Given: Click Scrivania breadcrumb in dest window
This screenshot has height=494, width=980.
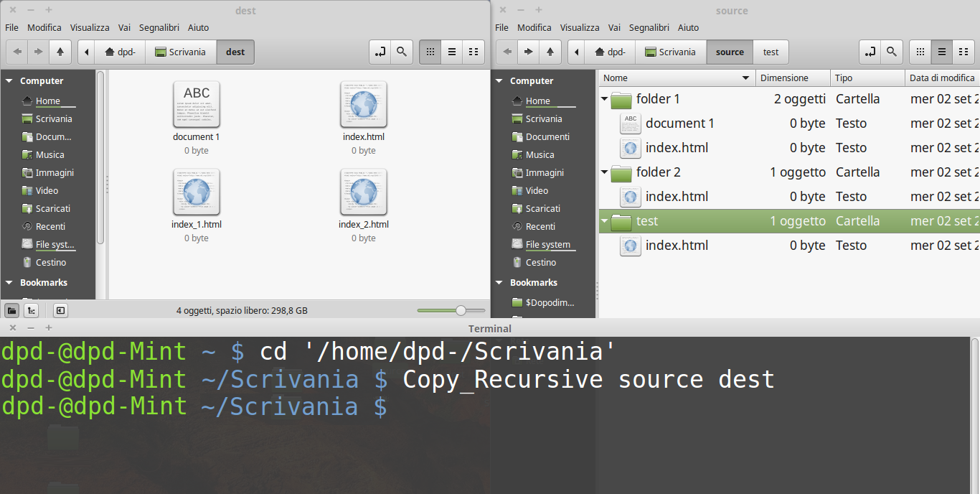Looking at the screenshot, I should coord(180,52).
